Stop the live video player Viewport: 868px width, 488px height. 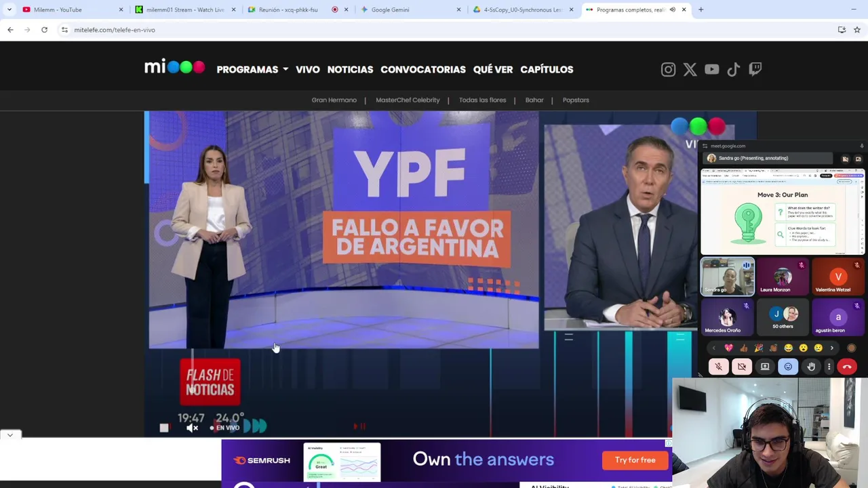[164, 428]
